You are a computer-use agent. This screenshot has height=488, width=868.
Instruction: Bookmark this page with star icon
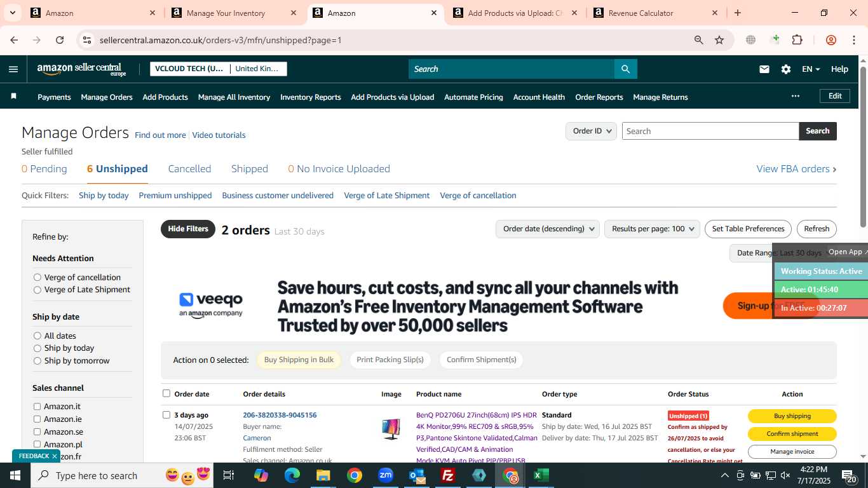(x=719, y=40)
